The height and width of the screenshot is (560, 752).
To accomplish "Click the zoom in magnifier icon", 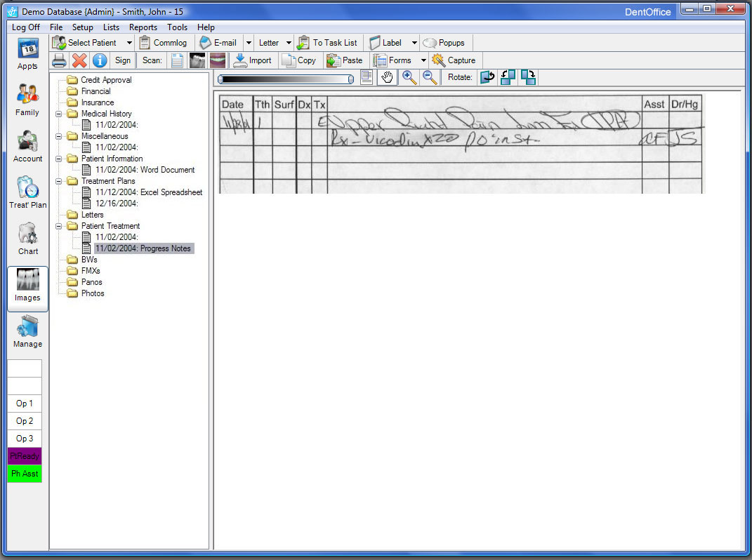I will [409, 77].
